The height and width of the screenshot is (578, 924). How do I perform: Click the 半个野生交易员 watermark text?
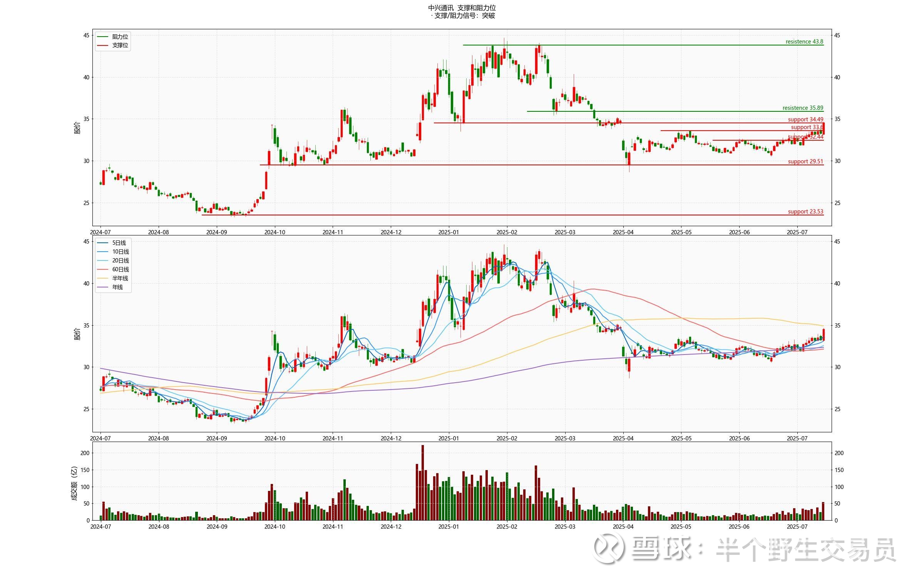pos(805,549)
